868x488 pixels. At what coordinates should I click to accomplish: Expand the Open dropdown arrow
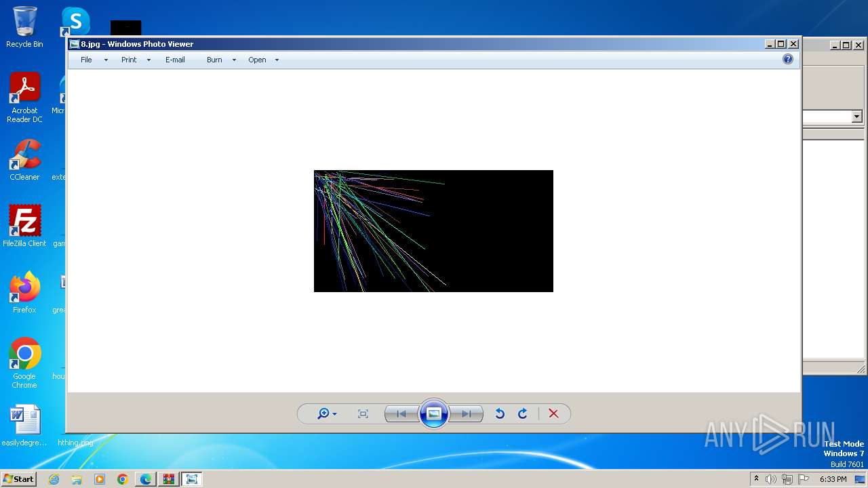click(277, 60)
